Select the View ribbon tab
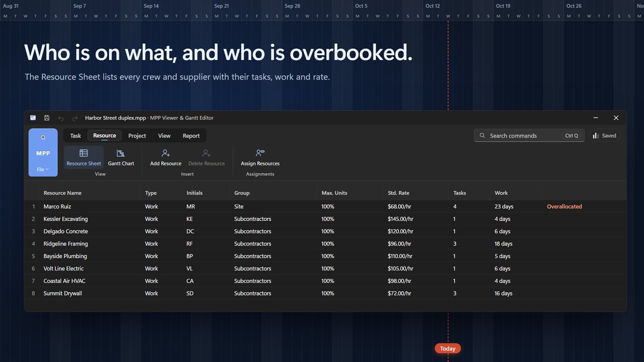The image size is (644, 362). [x=164, y=136]
